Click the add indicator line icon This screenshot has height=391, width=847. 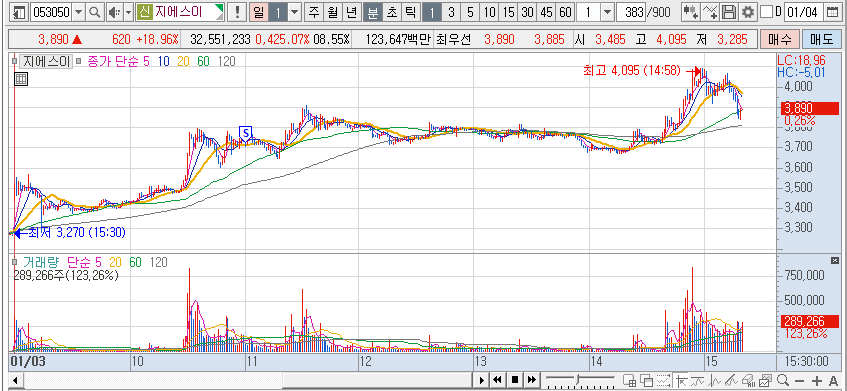(x=711, y=12)
